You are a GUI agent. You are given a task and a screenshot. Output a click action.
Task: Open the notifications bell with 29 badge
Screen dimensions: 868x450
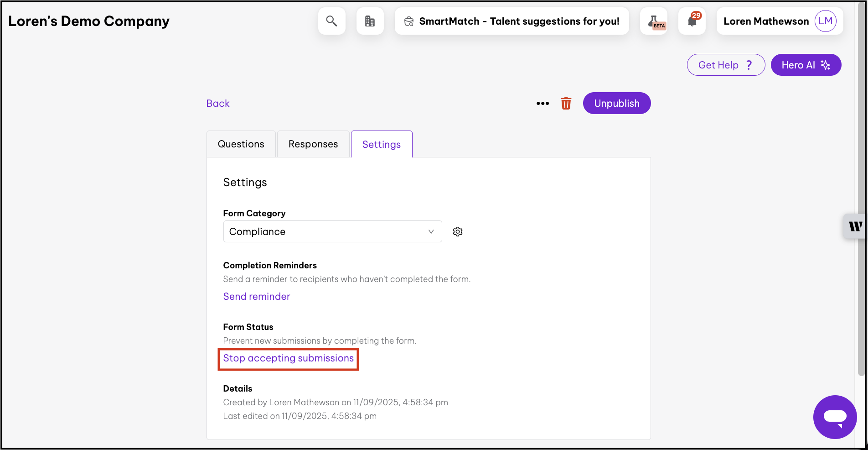692,21
